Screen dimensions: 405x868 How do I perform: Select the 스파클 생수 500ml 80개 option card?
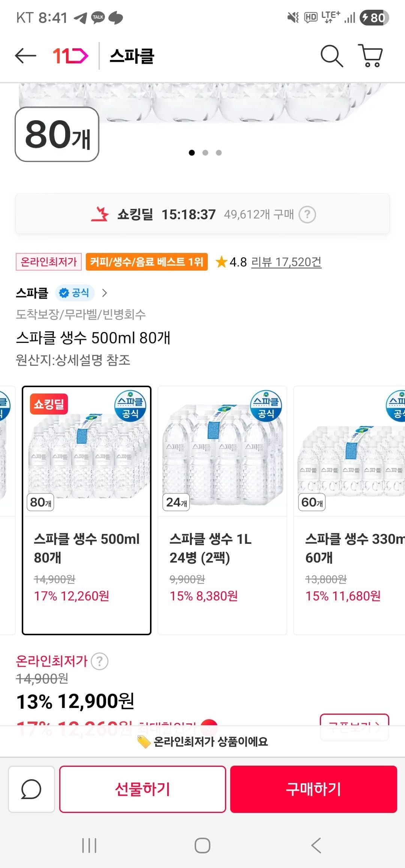tap(87, 510)
